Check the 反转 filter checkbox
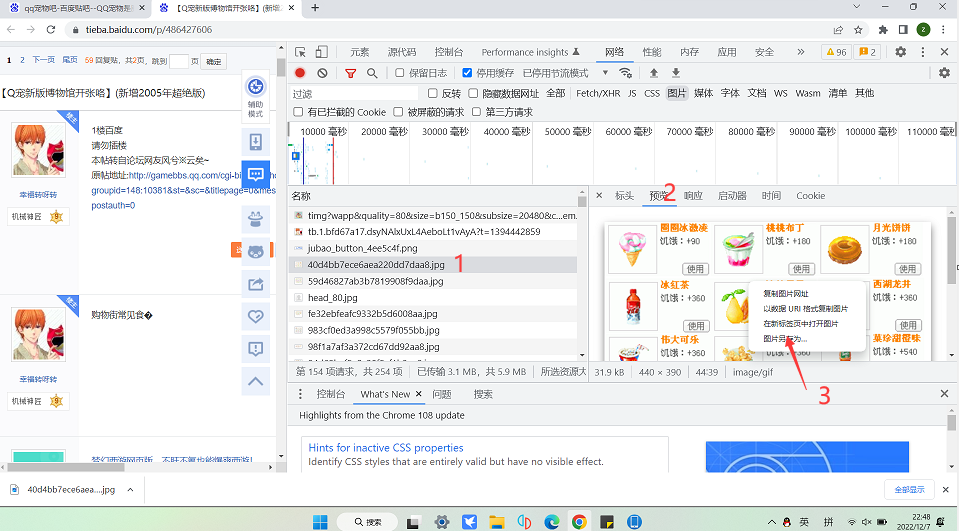Image resolution: width=959 pixels, height=531 pixels. click(x=432, y=93)
